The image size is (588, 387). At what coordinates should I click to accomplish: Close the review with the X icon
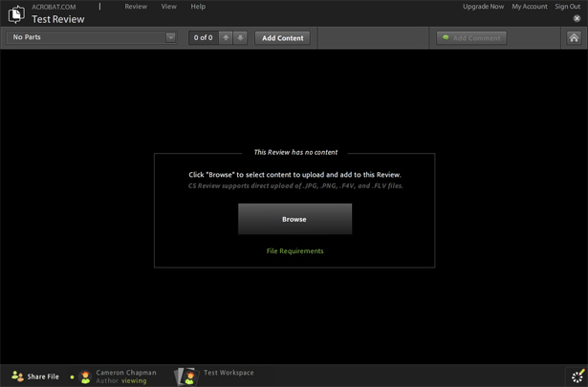point(577,18)
